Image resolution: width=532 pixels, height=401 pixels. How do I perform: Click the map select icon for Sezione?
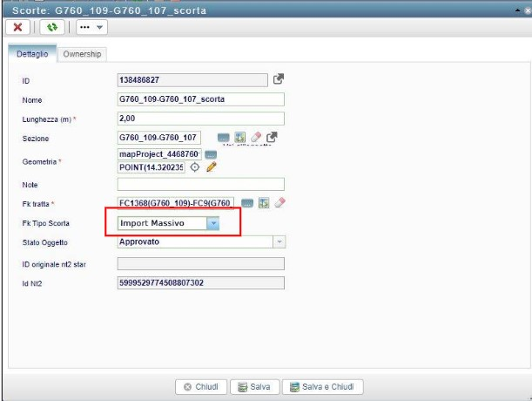coord(240,137)
